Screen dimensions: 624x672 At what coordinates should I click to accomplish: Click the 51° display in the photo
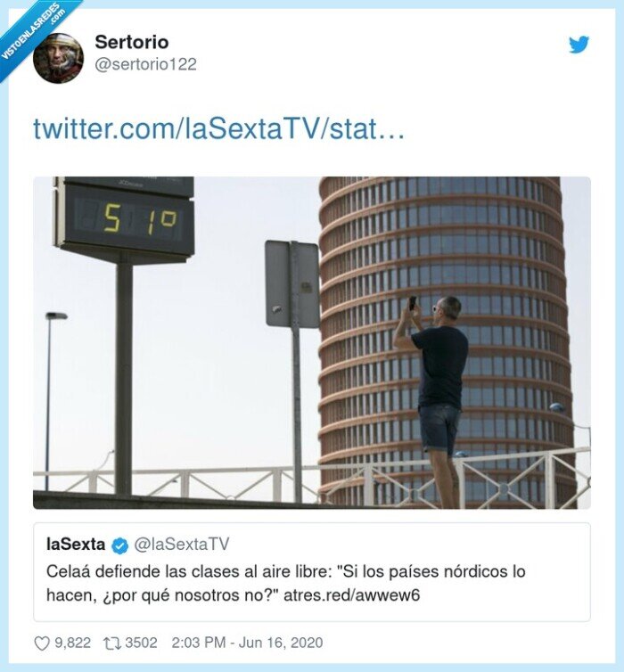[x=141, y=218]
